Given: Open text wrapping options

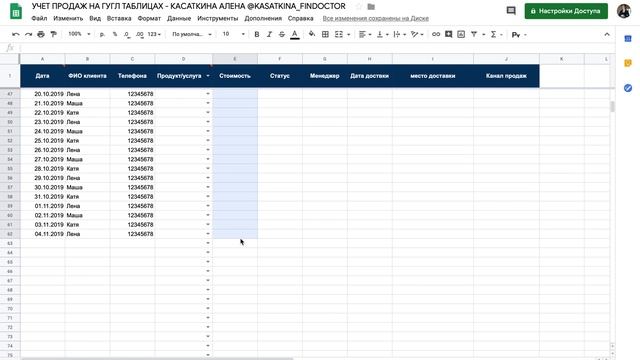Looking at the screenshot, I should (x=399, y=35).
